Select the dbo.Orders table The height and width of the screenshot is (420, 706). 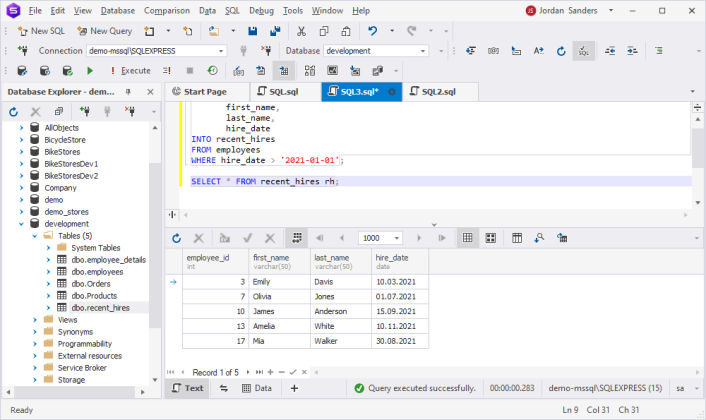coord(91,284)
